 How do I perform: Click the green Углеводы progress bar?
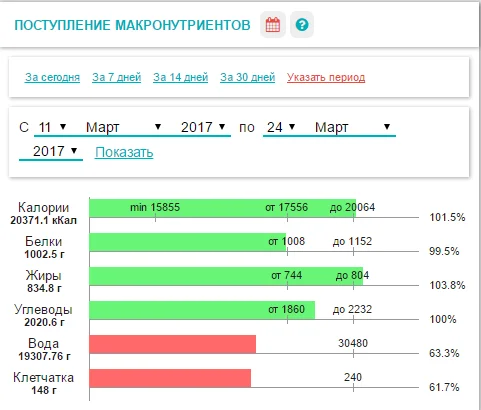coord(202,310)
